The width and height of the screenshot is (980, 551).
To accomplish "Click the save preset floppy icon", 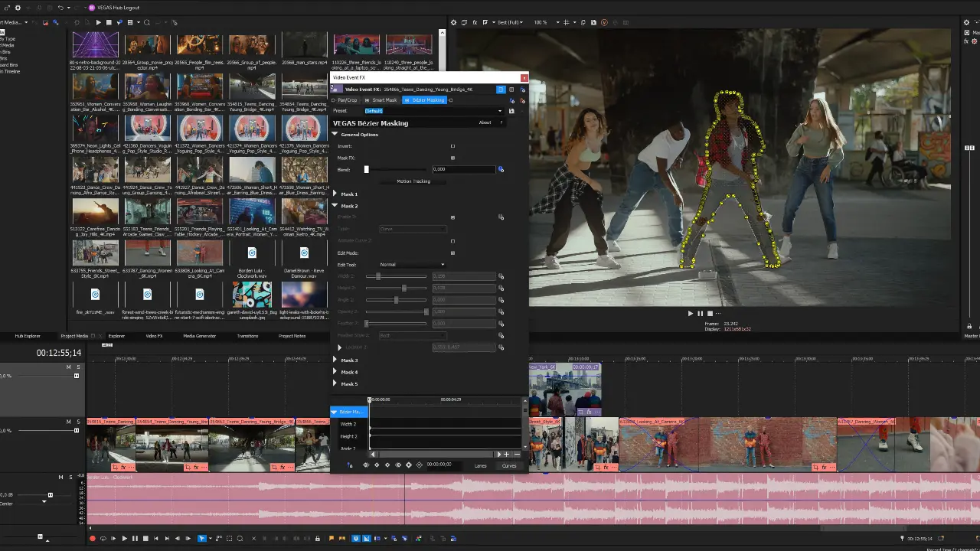I will point(511,111).
